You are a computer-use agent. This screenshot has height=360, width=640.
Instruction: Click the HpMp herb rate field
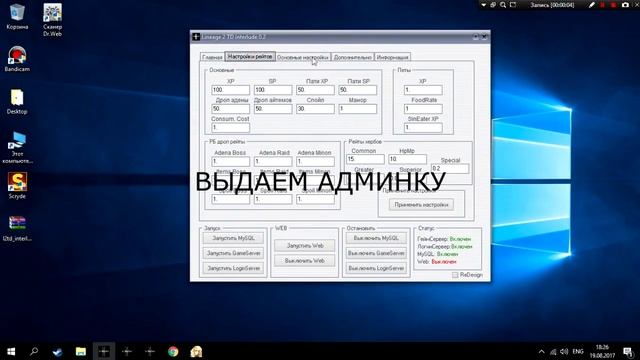[x=408, y=159]
